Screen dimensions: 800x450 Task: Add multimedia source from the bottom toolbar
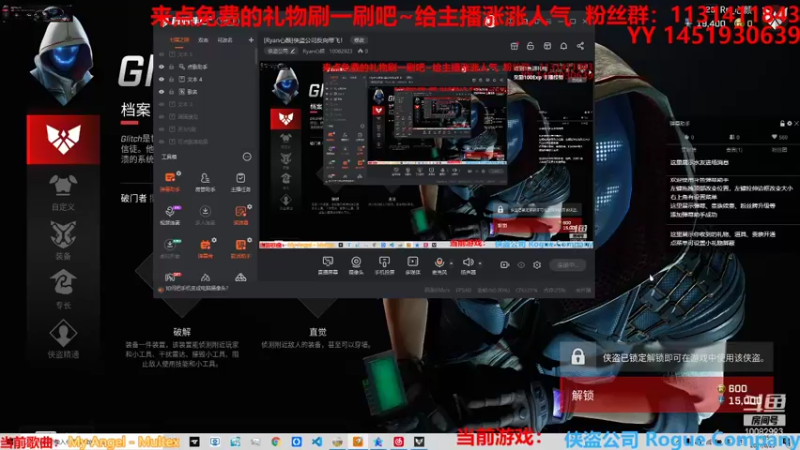click(412, 262)
